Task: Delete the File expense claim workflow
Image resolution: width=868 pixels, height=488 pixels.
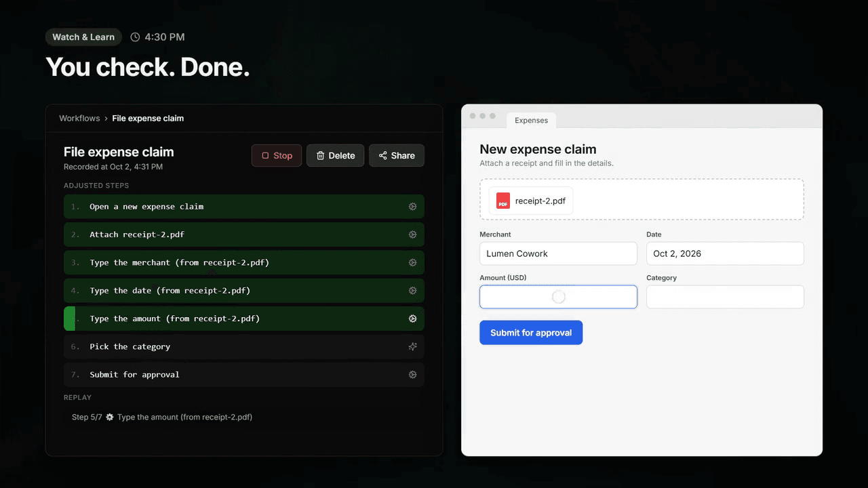Action: click(335, 155)
